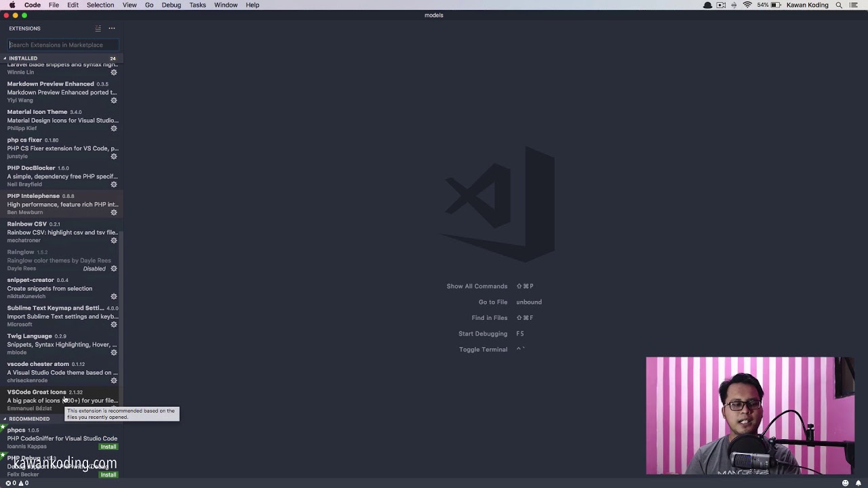Focus the Search Extensions in Marketplace field

point(63,45)
